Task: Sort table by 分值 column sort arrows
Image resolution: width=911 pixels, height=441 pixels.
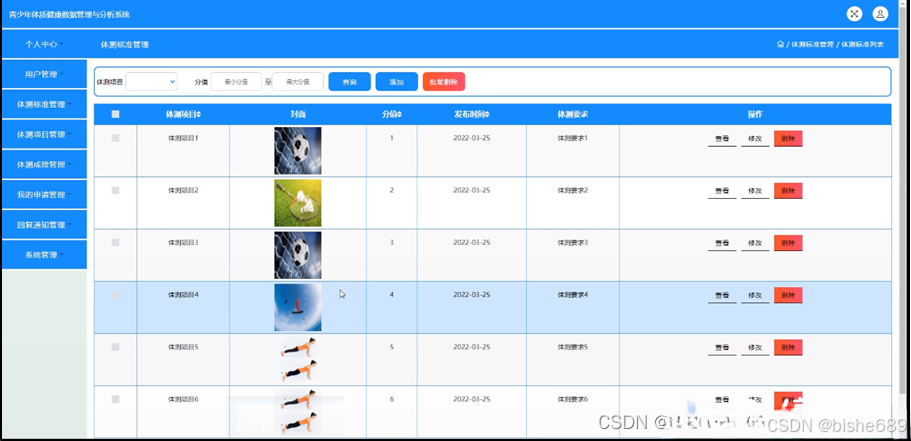Action: click(x=399, y=114)
